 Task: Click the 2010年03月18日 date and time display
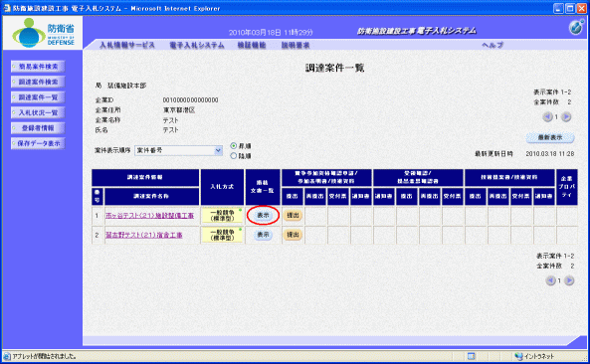(x=271, y=33)
